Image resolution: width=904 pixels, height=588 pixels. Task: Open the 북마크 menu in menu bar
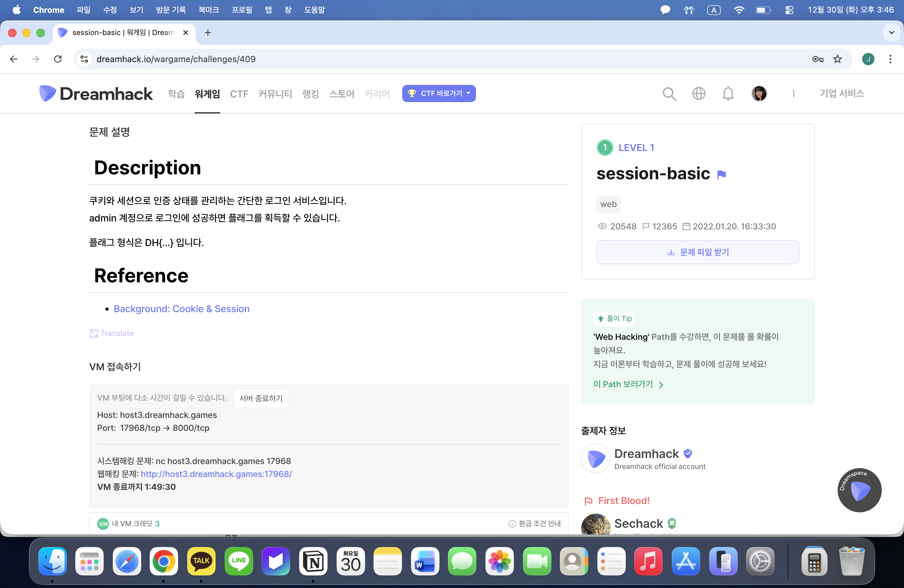pos(208,10)
